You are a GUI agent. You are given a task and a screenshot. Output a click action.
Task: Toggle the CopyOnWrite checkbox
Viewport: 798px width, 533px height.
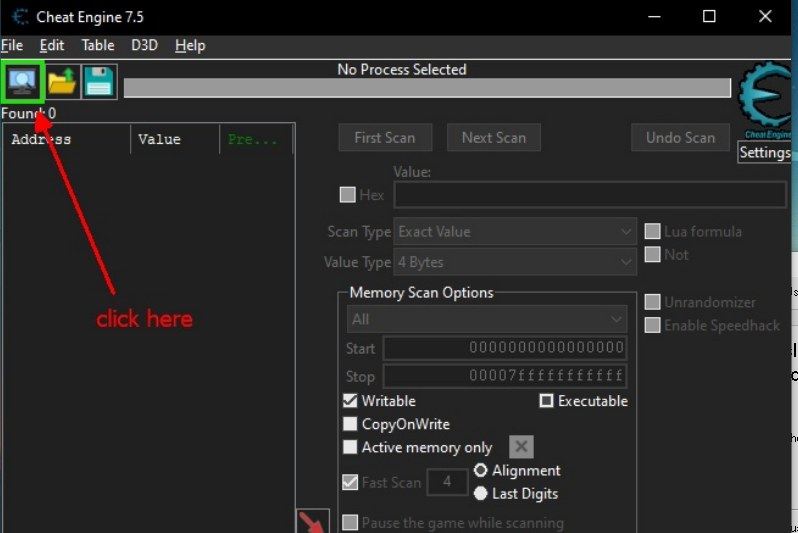pyautogui.click(x=350, y=424)
